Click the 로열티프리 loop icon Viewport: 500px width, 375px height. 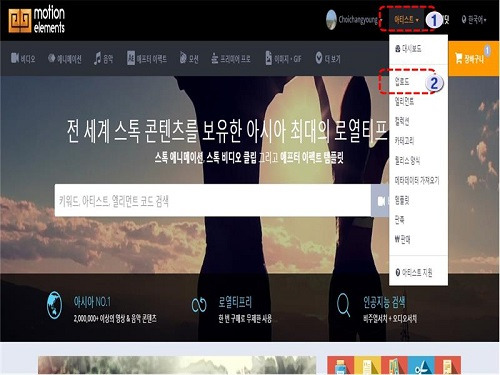point(199,305)
